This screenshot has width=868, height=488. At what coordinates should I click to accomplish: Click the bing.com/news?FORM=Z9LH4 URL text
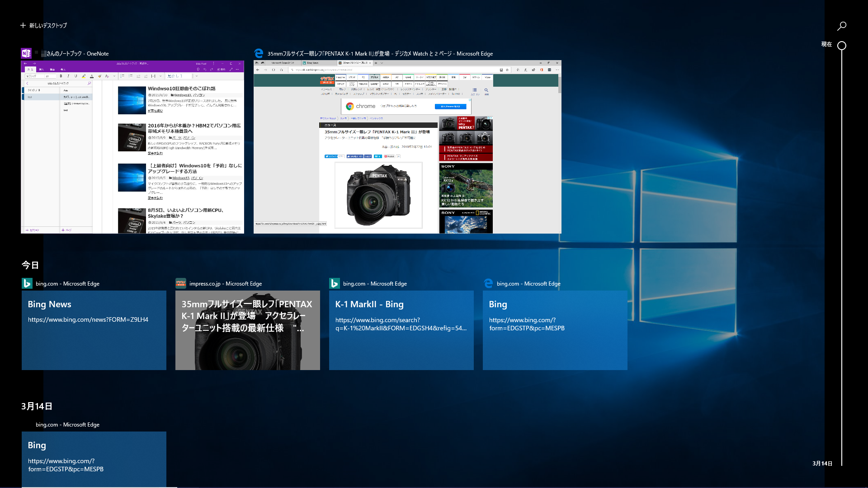[x=88, y=319]
